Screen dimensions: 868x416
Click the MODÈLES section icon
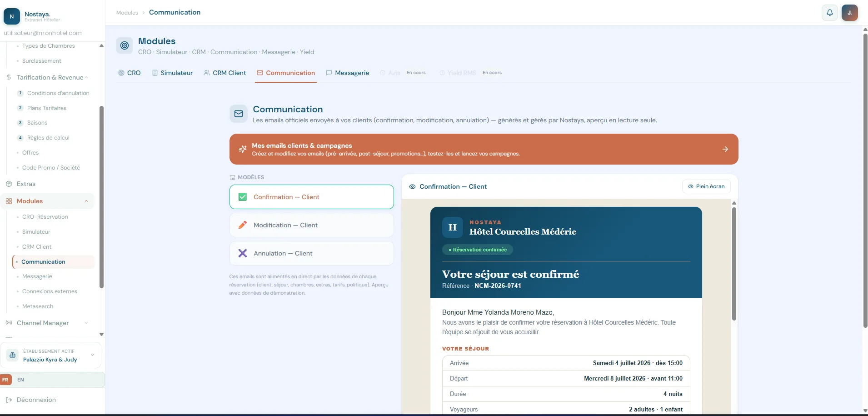point(232,177)
